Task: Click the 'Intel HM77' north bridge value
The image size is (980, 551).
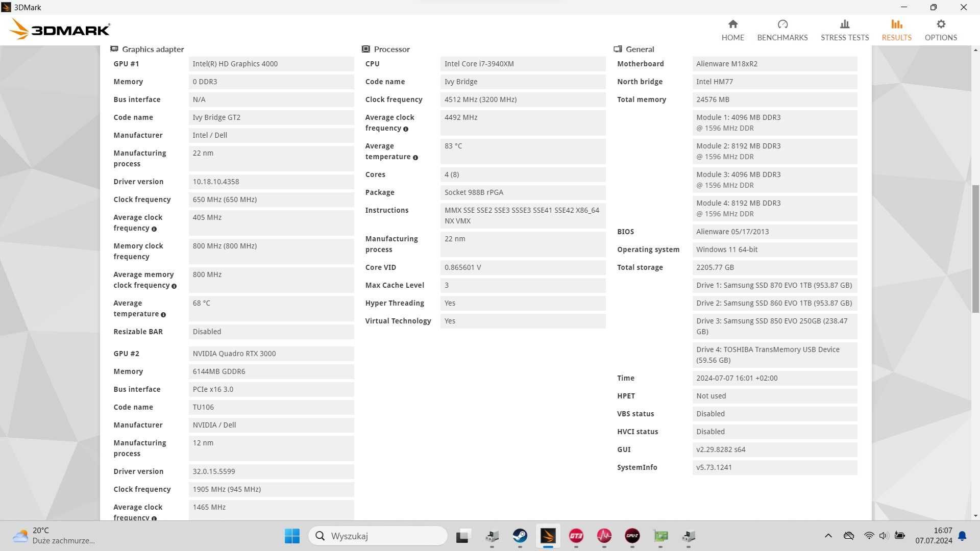Action: [775, 82]
